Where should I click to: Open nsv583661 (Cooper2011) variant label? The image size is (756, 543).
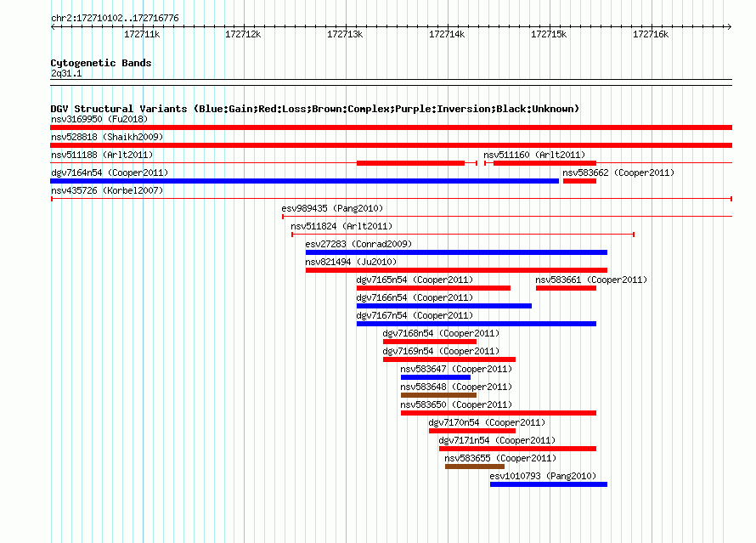click(591, 280)
